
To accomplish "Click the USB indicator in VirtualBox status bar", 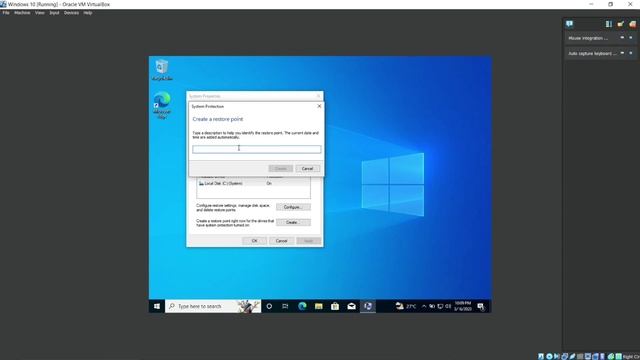I will pyautogui.click(x=572, y=356).
